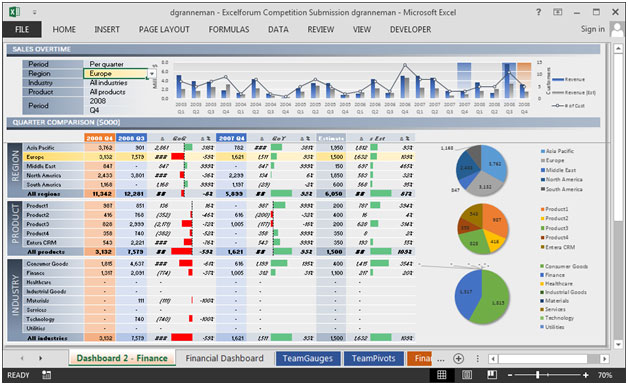Click vertical scrollbar up arrow
Screen dimensions: 628x385
(x=618, y=48)
